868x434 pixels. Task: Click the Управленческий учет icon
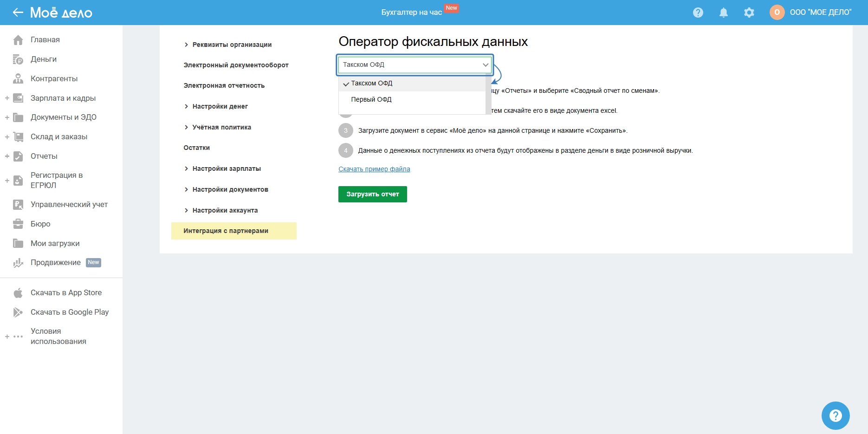pos(18,205)
